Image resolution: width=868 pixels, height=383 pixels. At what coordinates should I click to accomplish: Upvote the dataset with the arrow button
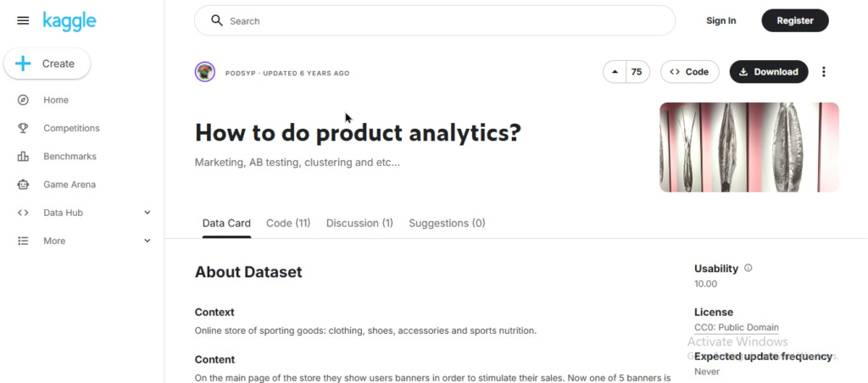pos(615,72)
